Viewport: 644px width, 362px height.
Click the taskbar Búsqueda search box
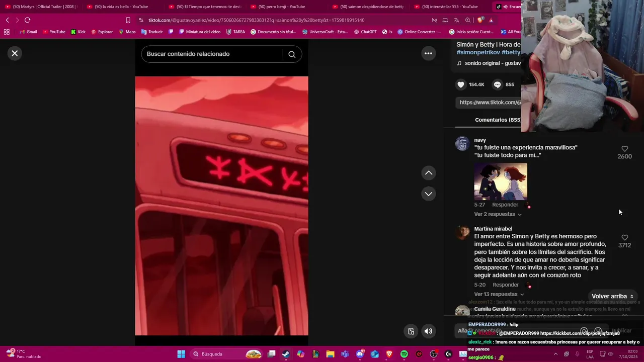(226, 354)
